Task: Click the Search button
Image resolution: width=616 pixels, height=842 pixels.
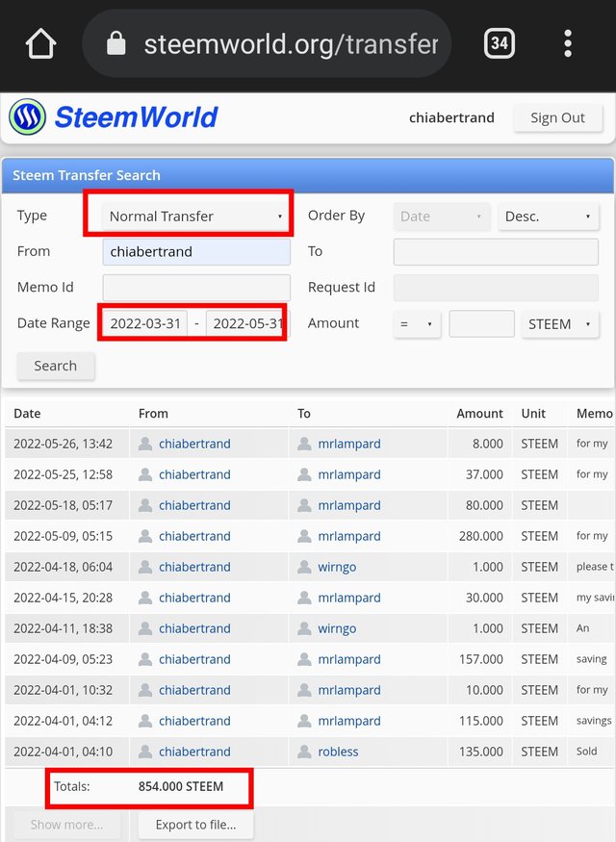Action: tap(55, 366)
